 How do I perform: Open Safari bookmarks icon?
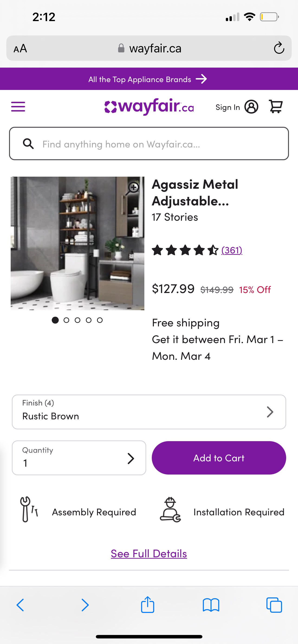tap(211, 605)
